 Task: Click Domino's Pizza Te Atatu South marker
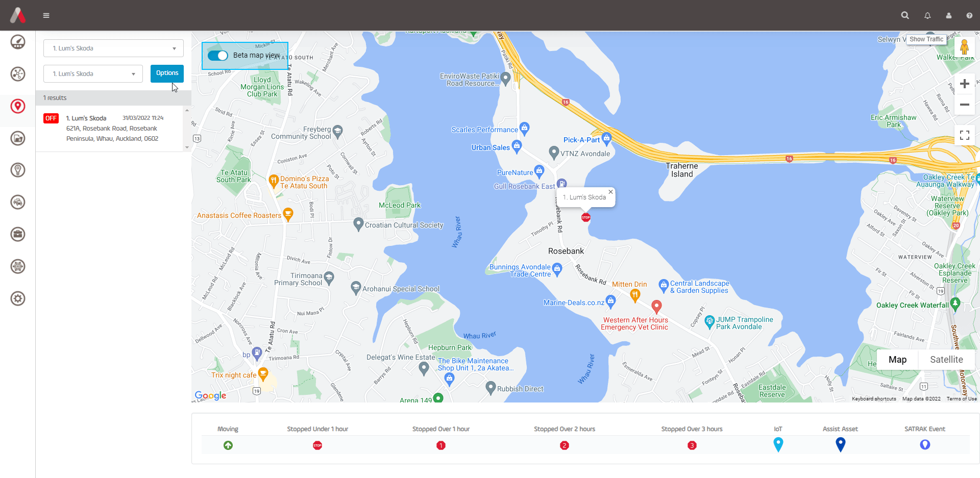tap(274, 181)
